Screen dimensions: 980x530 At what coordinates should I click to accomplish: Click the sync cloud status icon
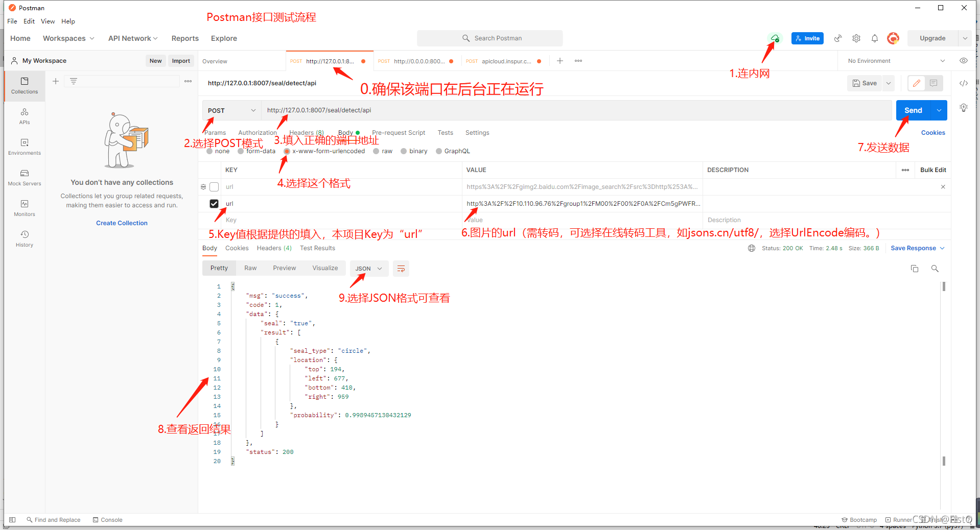pos(775,38)
